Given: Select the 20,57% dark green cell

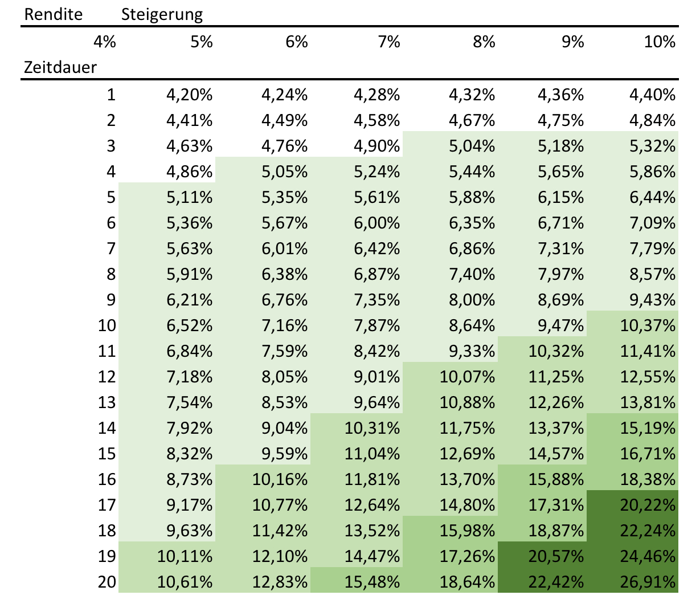Looking at the screenshot, I should (x=555, y=556).
